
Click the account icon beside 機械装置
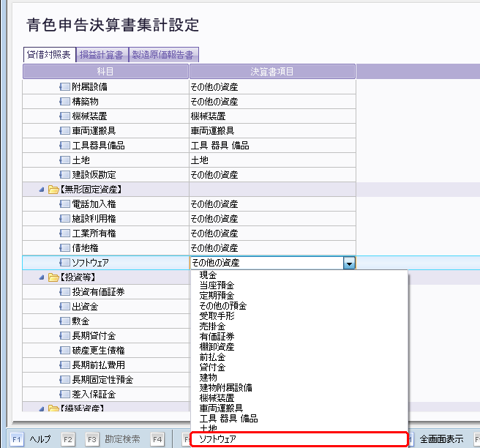64,116
